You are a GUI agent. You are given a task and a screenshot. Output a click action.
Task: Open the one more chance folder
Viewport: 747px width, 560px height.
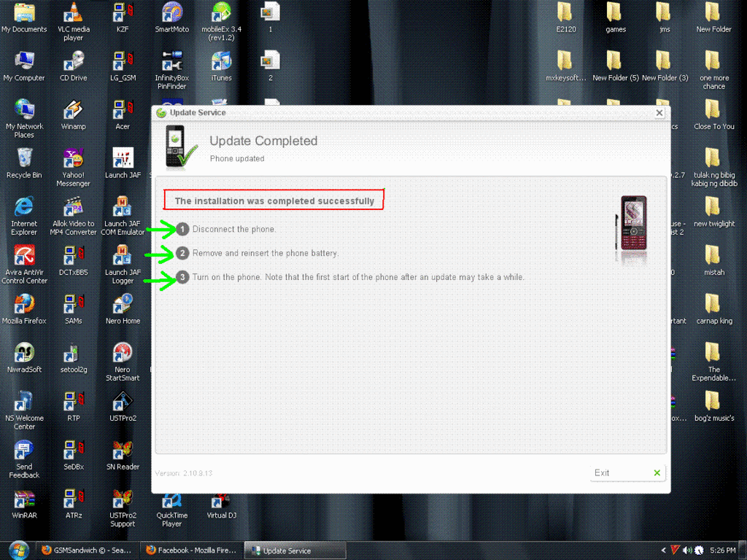click(713, 70)
